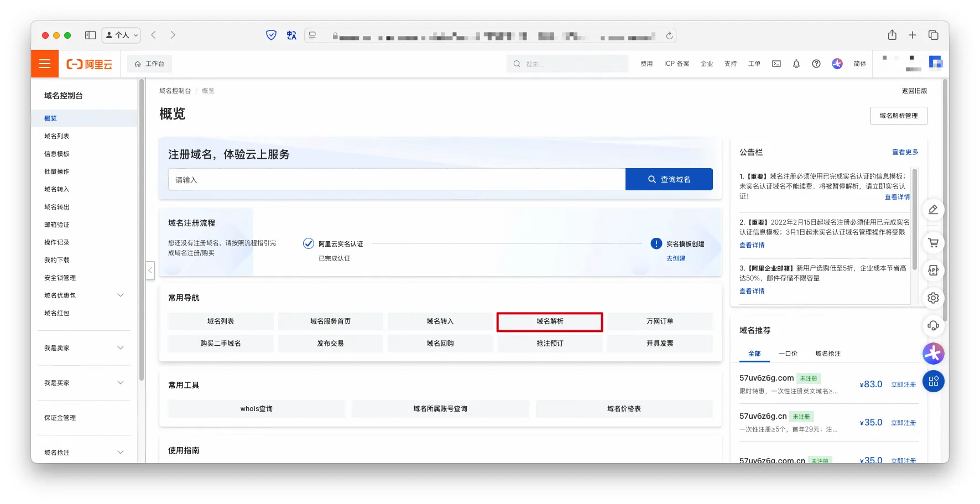
Task: Expand the 域名优惠包 sidebar section
Action: click(x=121, y=295)
